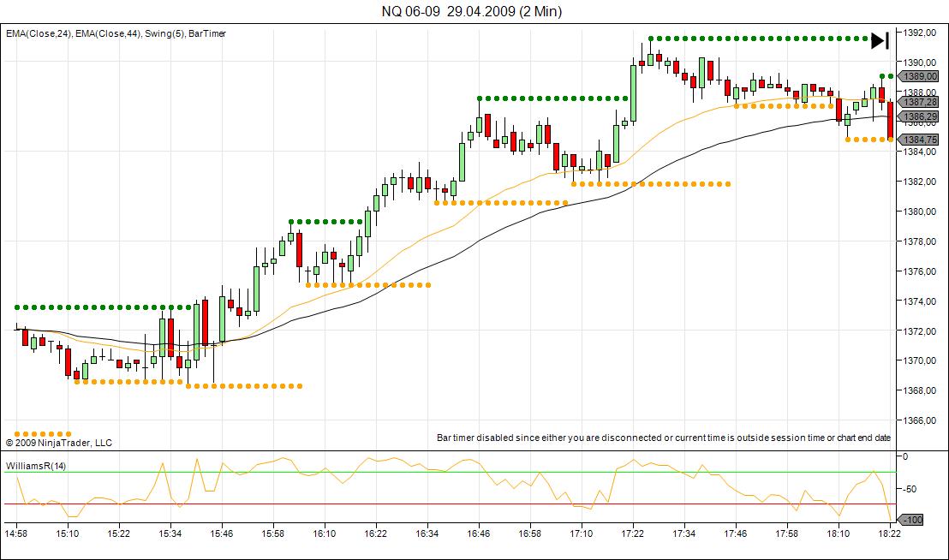Click the 16:58 time axis label
This screenshot has width=949, height=560.
click(x=530, y=533)
